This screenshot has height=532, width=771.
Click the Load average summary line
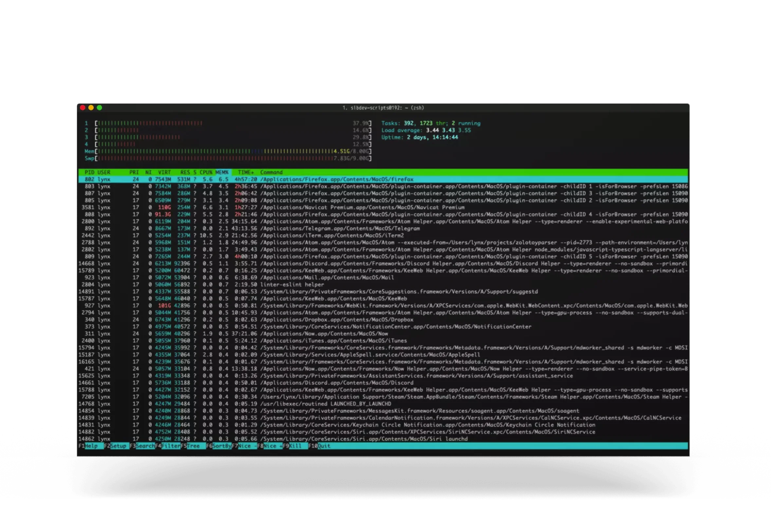(x=426, y=130)
